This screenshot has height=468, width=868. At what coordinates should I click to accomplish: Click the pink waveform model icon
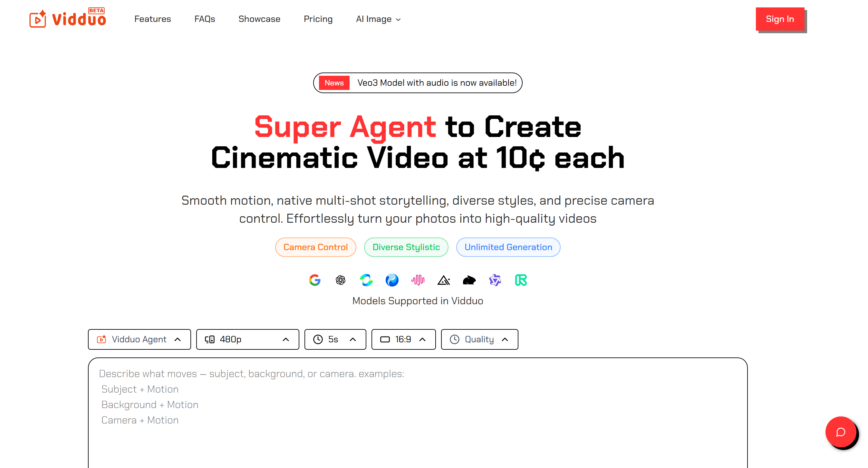point(418,280)
